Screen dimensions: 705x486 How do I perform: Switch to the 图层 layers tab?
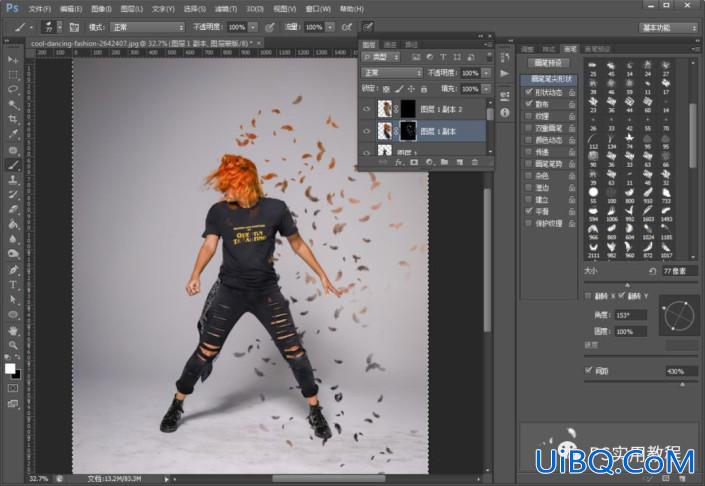(369, 45)
